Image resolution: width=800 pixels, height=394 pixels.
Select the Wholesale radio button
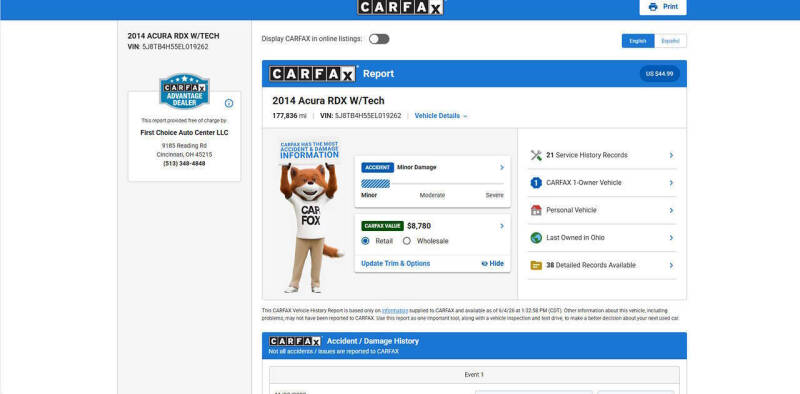click(407, 241)
